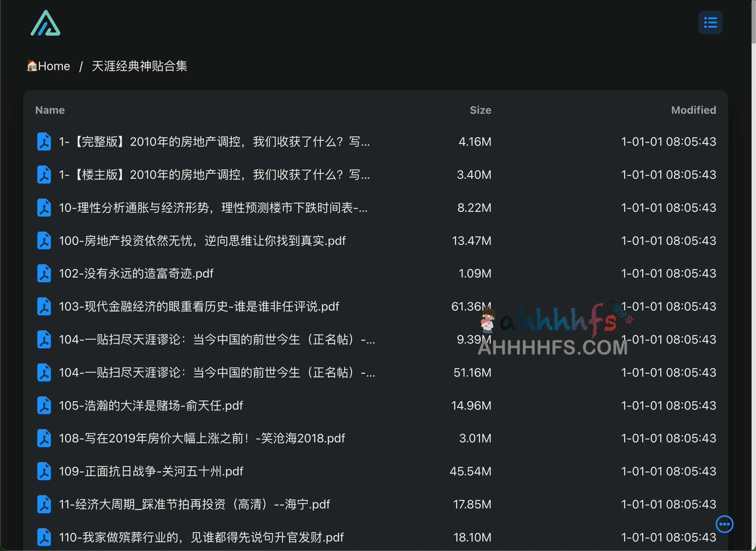Screen dimensions: 756x551
Task: Click PDF icon of 105-浩瀚的大洋是赌场 file
Action: point(44,406)
